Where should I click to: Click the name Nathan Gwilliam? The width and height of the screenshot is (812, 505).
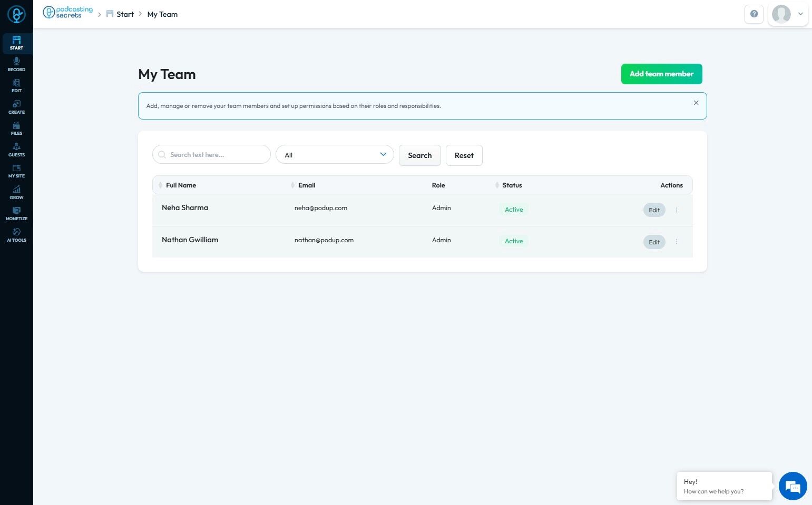pyautogui.click(x=190, y=240)
